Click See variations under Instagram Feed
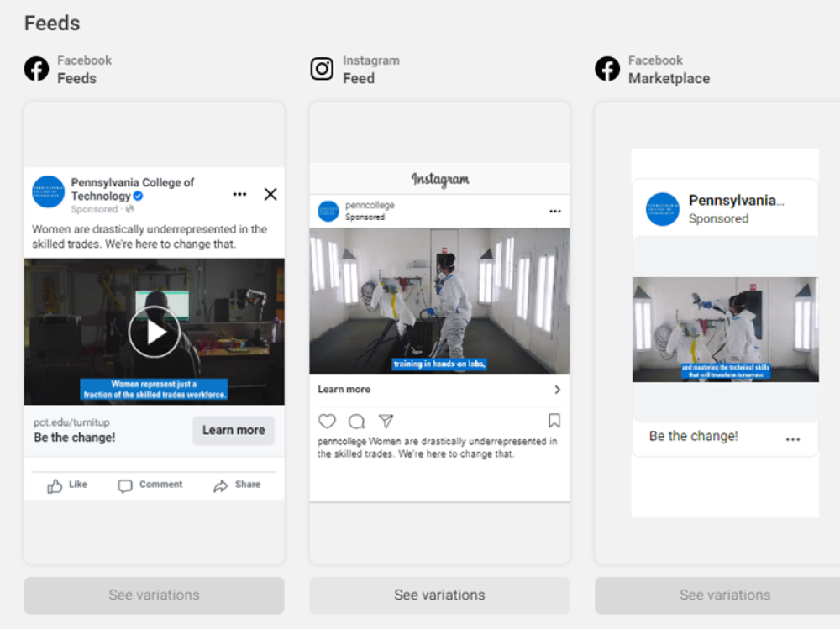The height and width of the screenshot is (629, 840). coord(439,595)
